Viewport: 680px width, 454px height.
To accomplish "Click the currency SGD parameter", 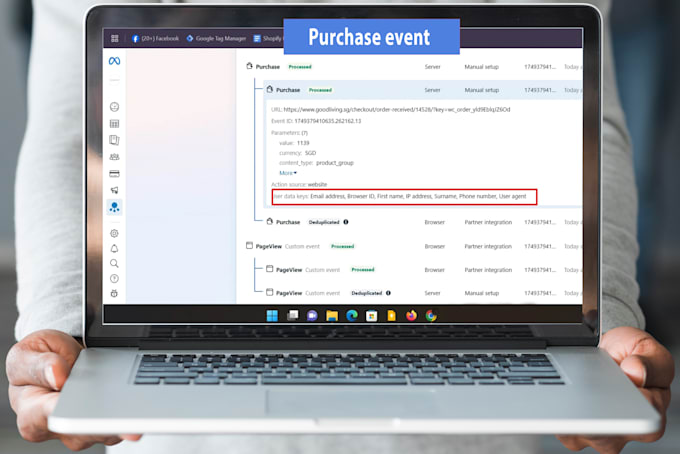I will point(298,153).
